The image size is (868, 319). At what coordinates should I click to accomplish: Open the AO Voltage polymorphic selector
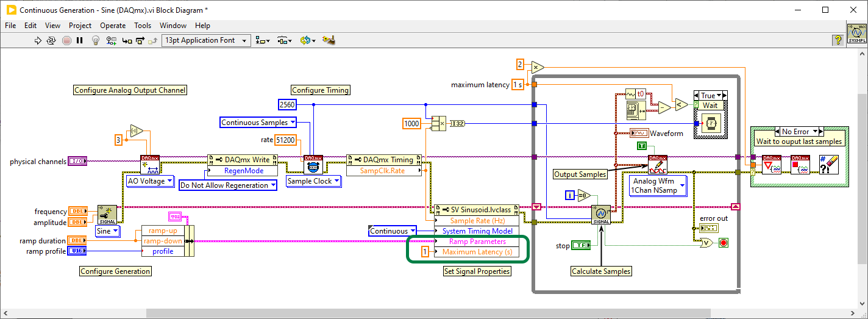150,181
